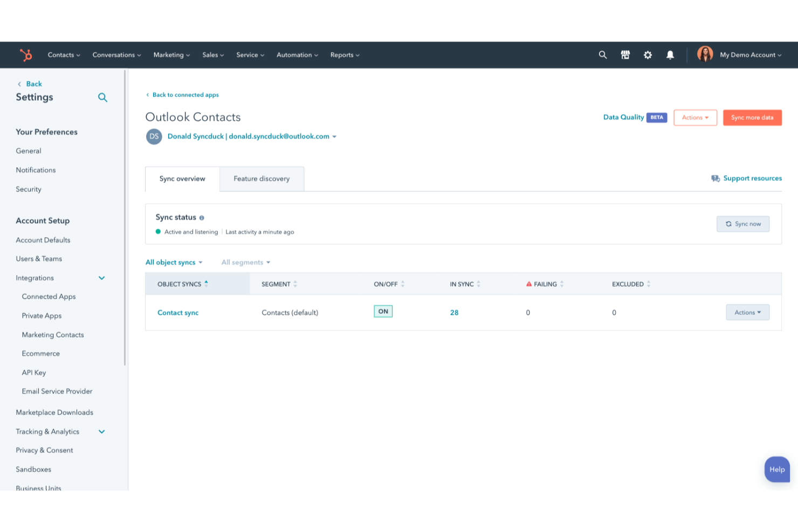Open Users & Teams settings
This screenshot has width=798, height=532.
click(x=39, y=259)
